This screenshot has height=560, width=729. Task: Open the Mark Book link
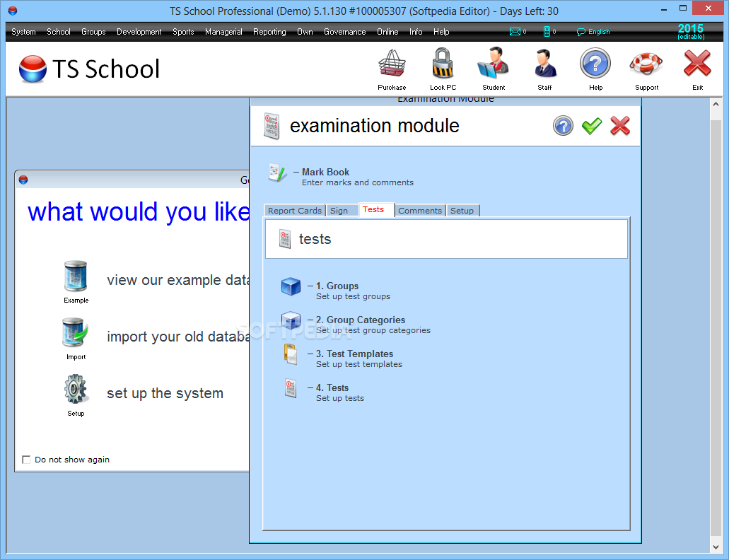pyautogui.click(x=325, y=172)
